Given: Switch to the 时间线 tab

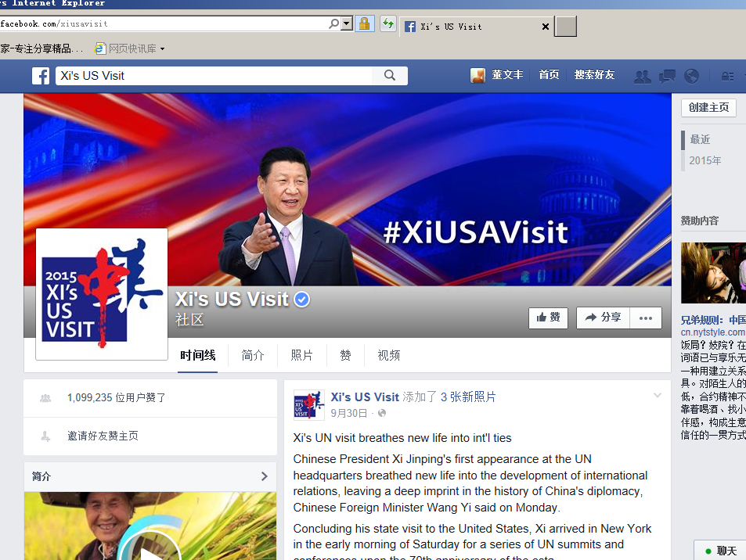Looking at the screenshot, I should pyautogui.click(x=197, y=356).
